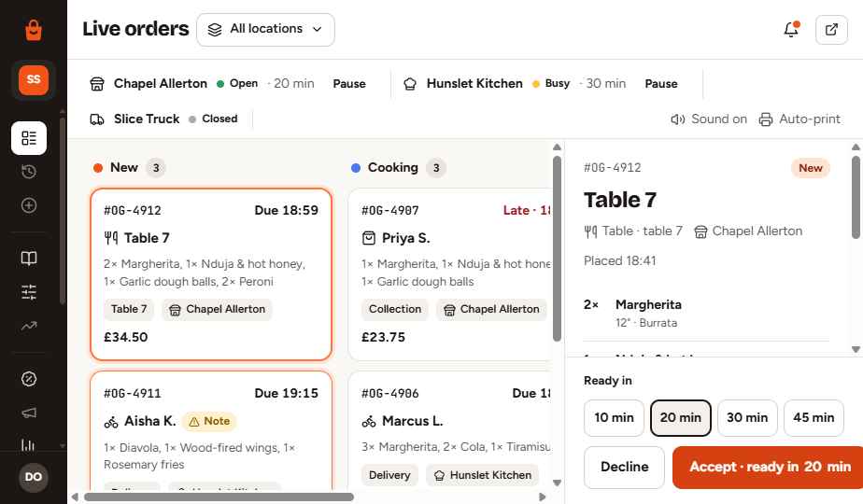Click scroll-down arrow of details panel
The image size is (863, 504).
tap(856, 349)
